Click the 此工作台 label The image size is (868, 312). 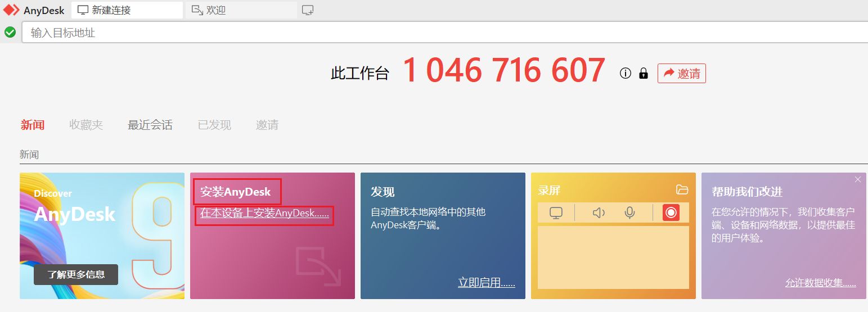coord(360,73)
